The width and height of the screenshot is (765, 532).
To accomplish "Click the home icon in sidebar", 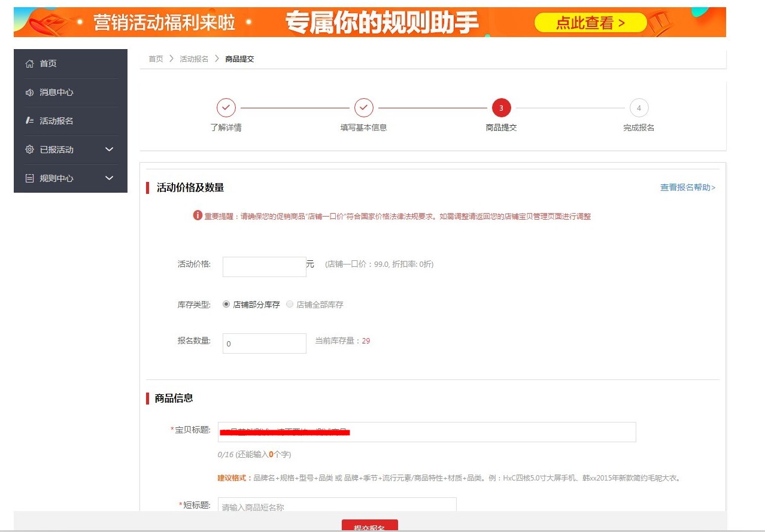I will click(x=29, y=63).
